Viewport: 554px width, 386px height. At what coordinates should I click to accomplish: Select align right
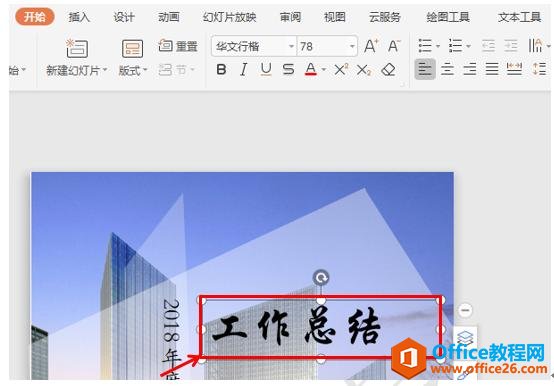pos(470,69)
